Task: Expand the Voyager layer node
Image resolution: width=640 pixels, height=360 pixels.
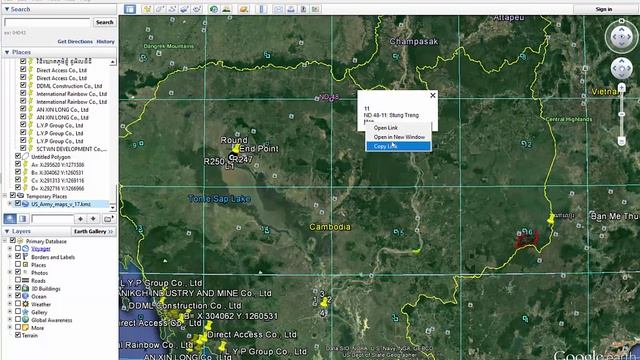Action: [10, 249]
